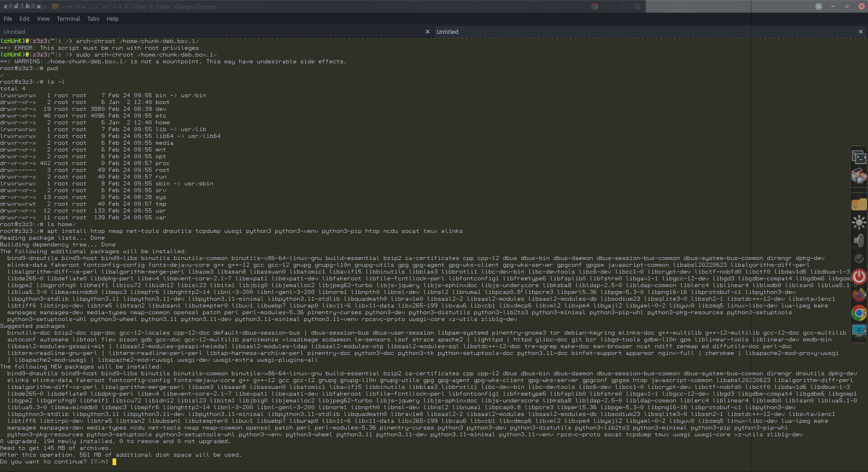
Task: Click the gray checkmark dock icon
Action: (859, 259)
